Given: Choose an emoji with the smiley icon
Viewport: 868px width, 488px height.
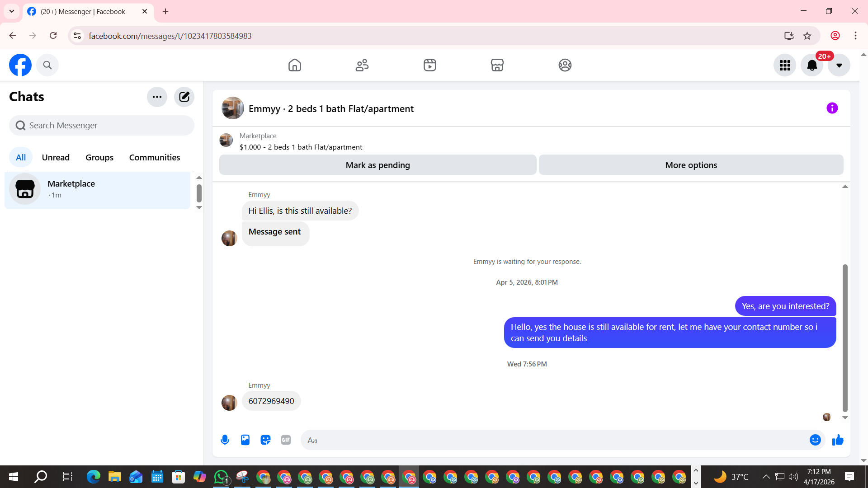Looking at the screenshot, I should pos(815,440).
